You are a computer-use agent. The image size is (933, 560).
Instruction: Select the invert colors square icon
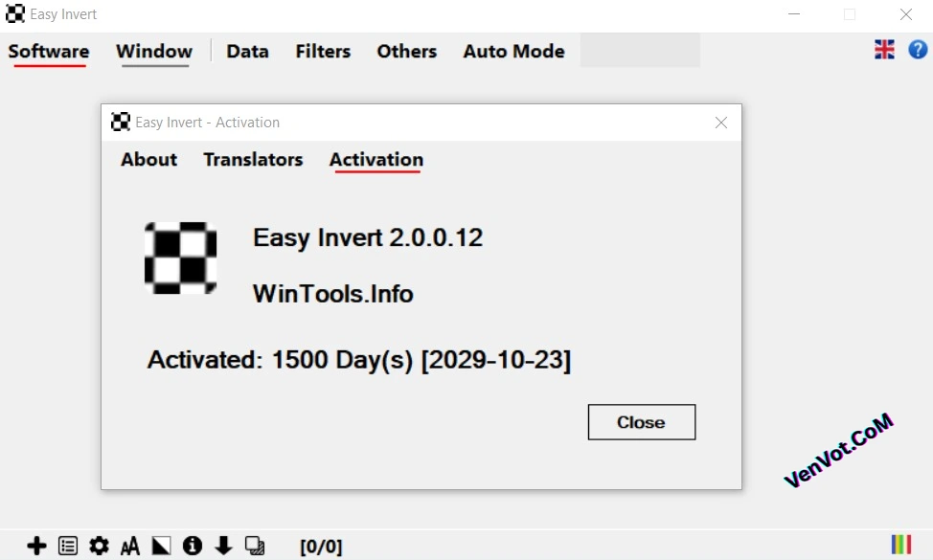click(x=161, y=546)
